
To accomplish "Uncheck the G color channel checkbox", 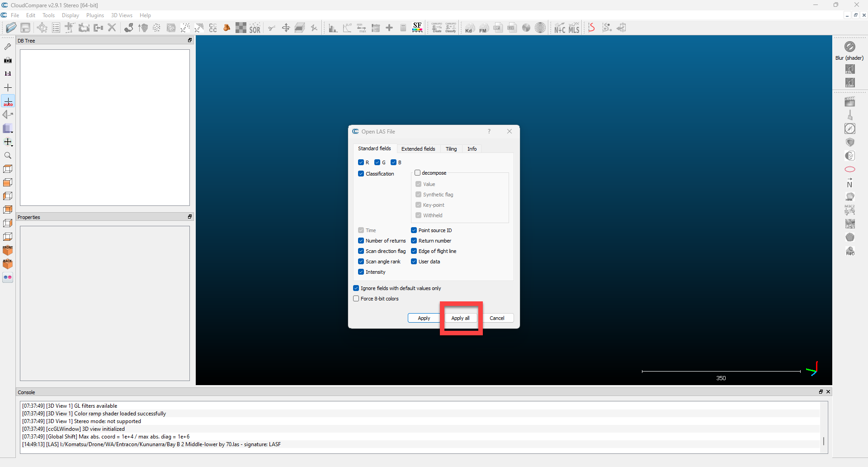I will (377, 162).
